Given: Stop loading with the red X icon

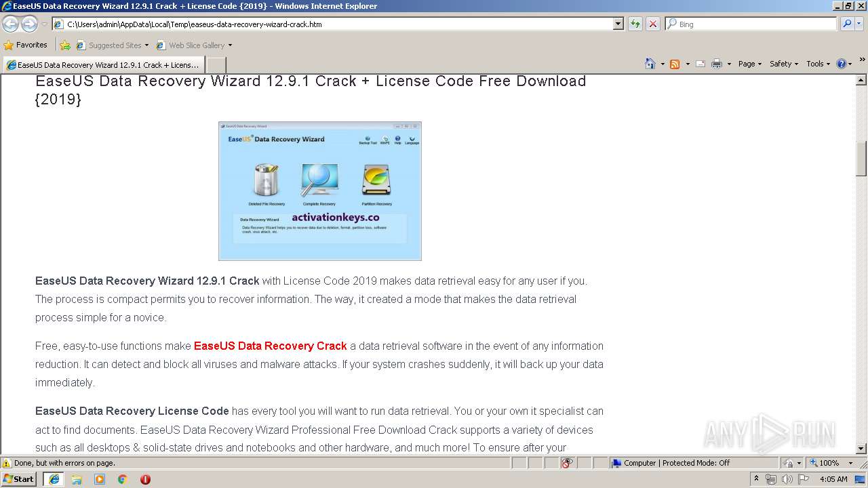Looking at the screenshot, I should pyautogui.click(x=652, y=24).
